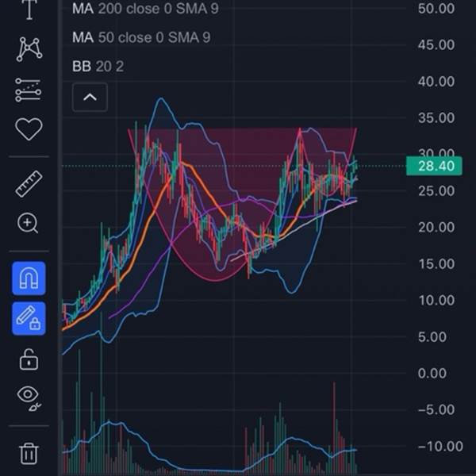Click the −10.00 price axis label
This screenshot has height=476, width=476.
pos(440,446)
